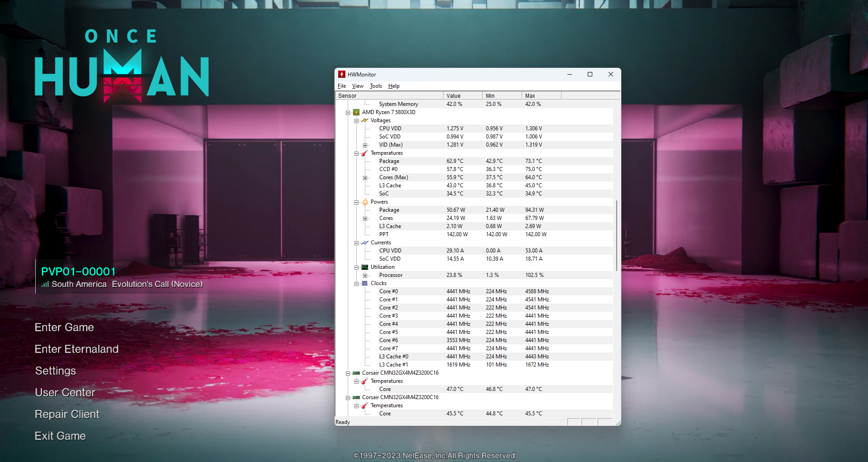Open the Tools menu in HWMonitor

[376, 86]
